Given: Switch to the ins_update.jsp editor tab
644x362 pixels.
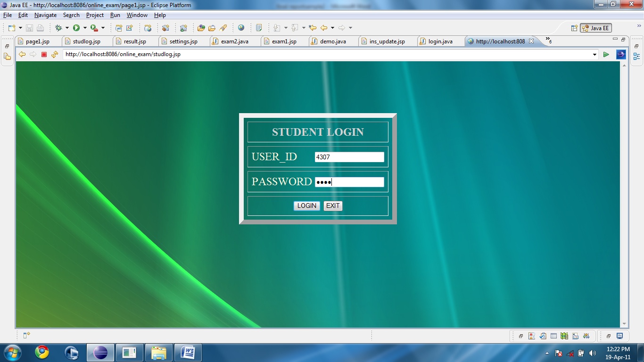Looking at the screenshot, I should 387,41.
